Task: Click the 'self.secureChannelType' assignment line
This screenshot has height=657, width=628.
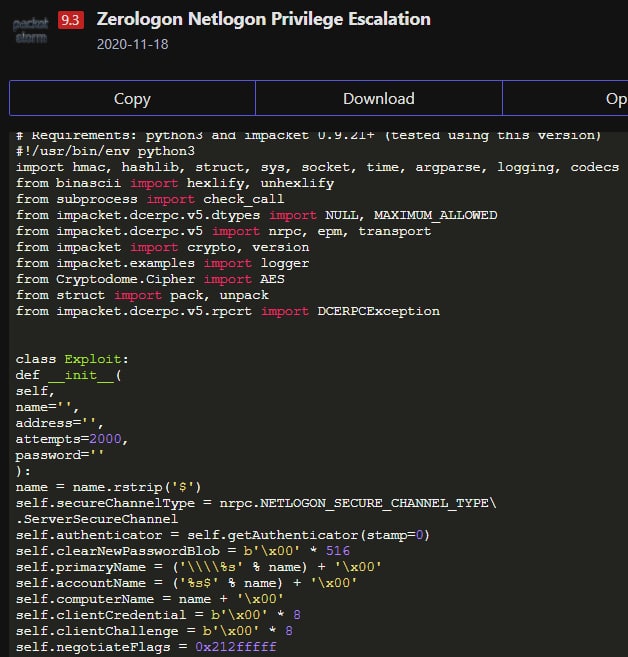Action: coord(256,503)
